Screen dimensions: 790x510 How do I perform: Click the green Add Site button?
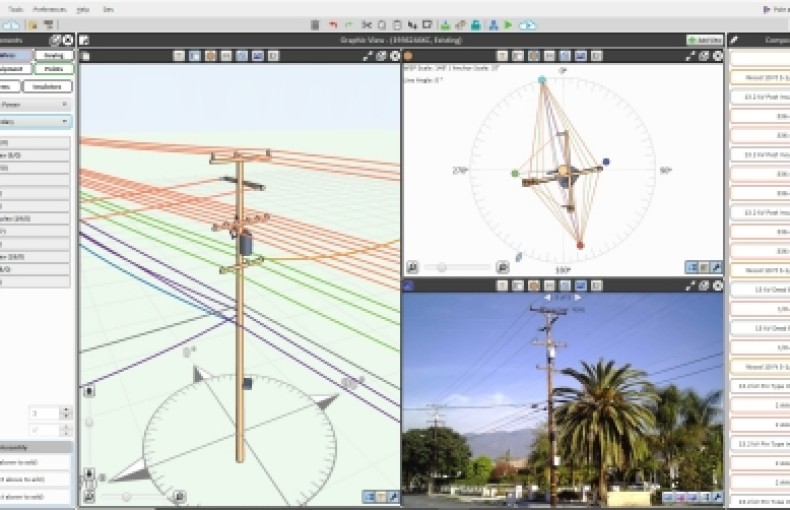point(705,40)
